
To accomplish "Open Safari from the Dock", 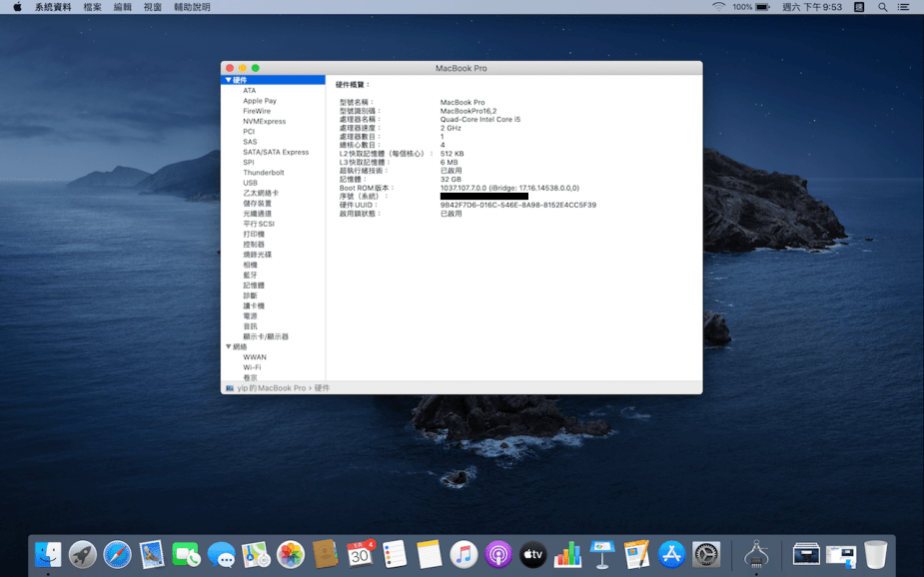I will (117, 554).
